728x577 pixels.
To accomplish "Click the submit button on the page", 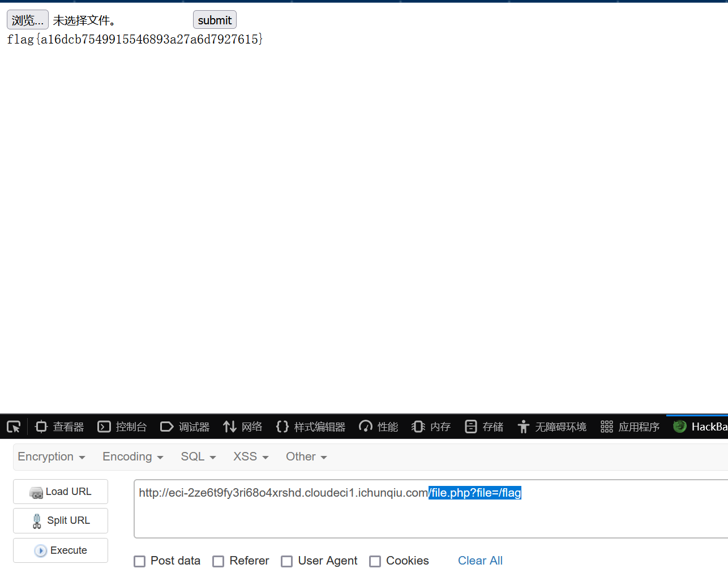I will pos(215,20).
